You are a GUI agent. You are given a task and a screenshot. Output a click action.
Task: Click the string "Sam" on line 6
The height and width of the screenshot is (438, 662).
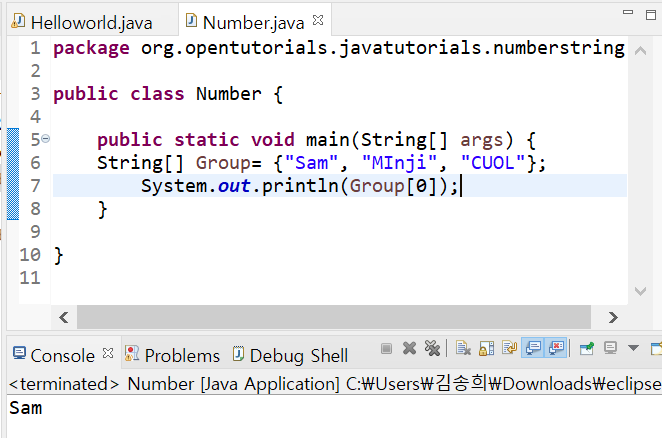tap(312, 163)
